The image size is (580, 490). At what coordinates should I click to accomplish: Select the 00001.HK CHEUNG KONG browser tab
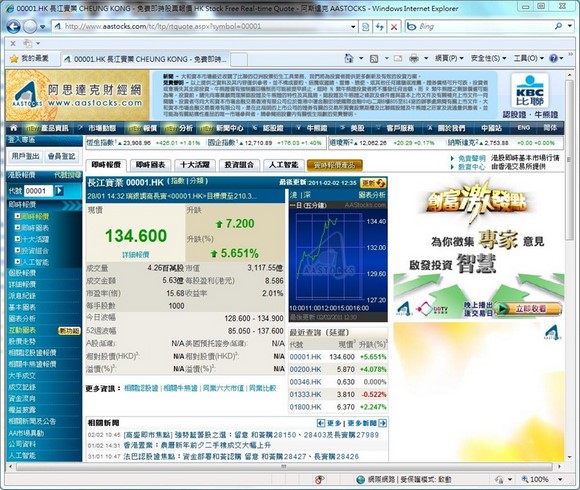(145, 59)
